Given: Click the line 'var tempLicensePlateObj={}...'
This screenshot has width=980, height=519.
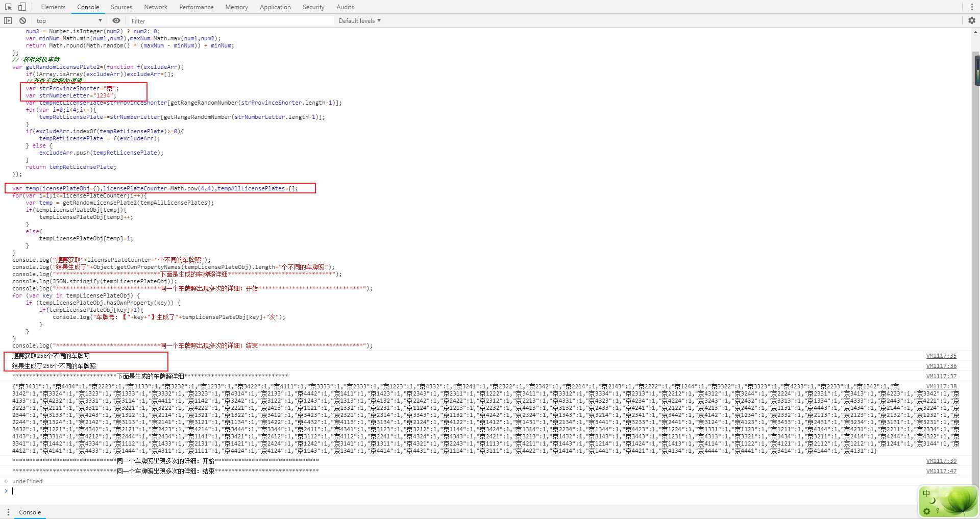Looking at the screenshot, I should tap(155, 188).
